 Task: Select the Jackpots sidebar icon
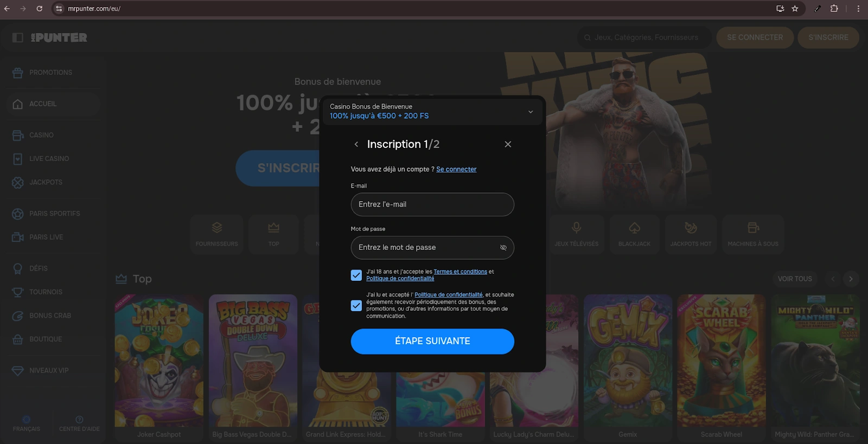[18, 183]
